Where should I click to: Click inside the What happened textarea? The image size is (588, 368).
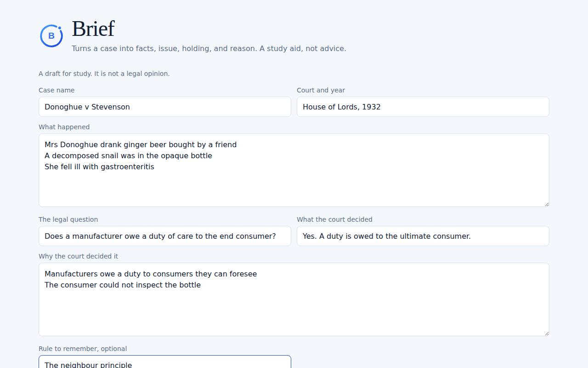point(294,170)
